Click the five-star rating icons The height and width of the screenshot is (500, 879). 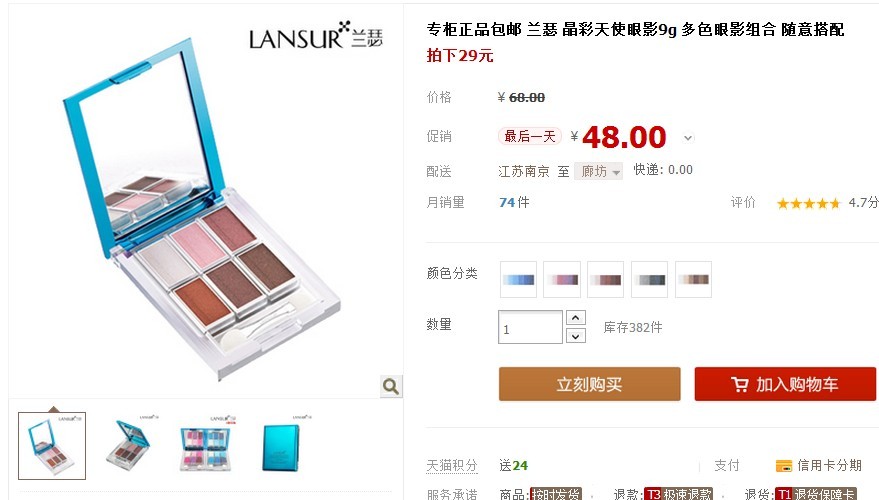click(x=808, y=203)
